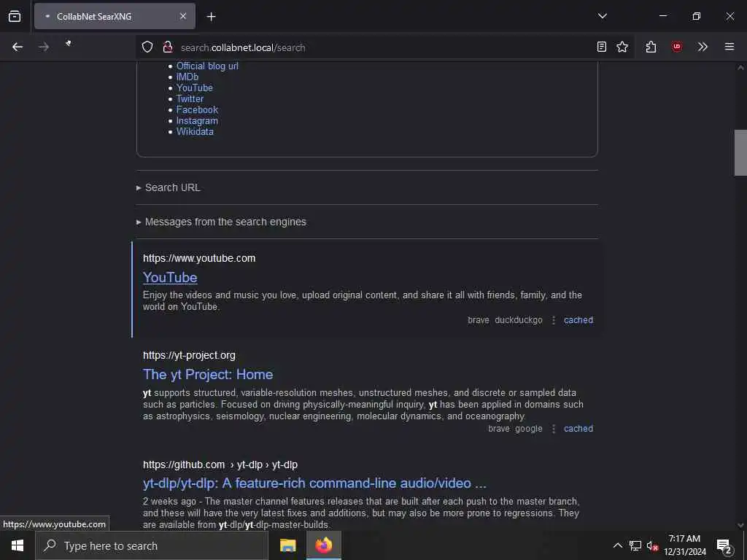Open the uBlock Origin extension icon
This screenshot has width=747, height=560.
tap(677, 47)
